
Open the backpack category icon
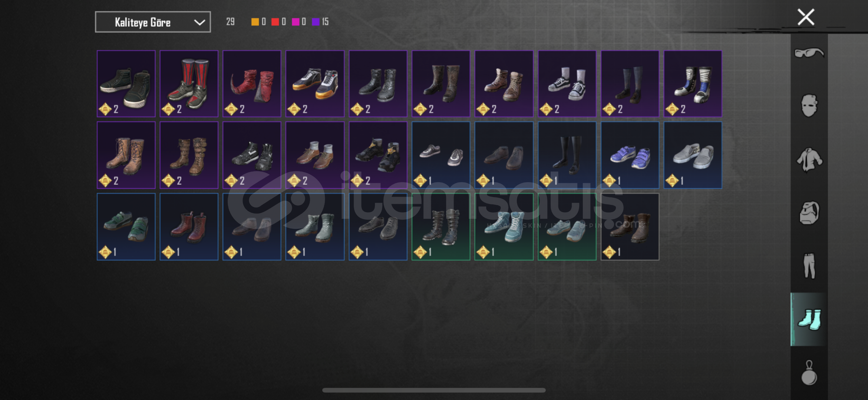[809, 213]
